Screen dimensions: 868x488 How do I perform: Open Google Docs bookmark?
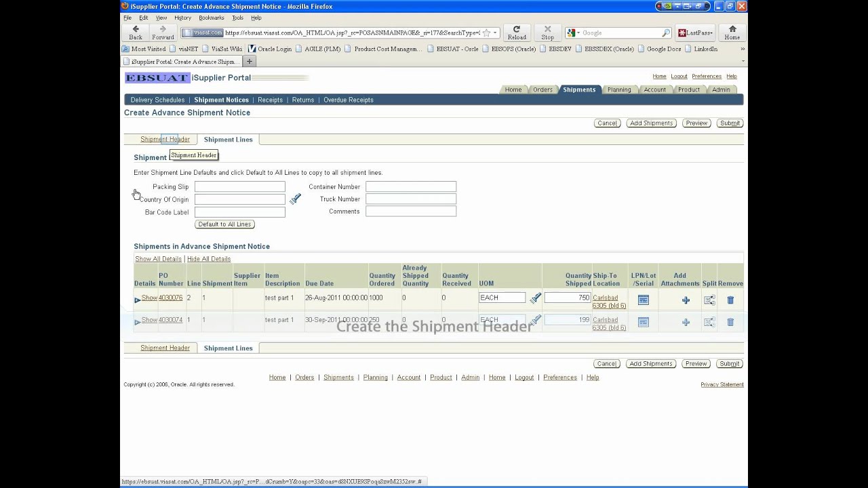(x=658, y=49)
